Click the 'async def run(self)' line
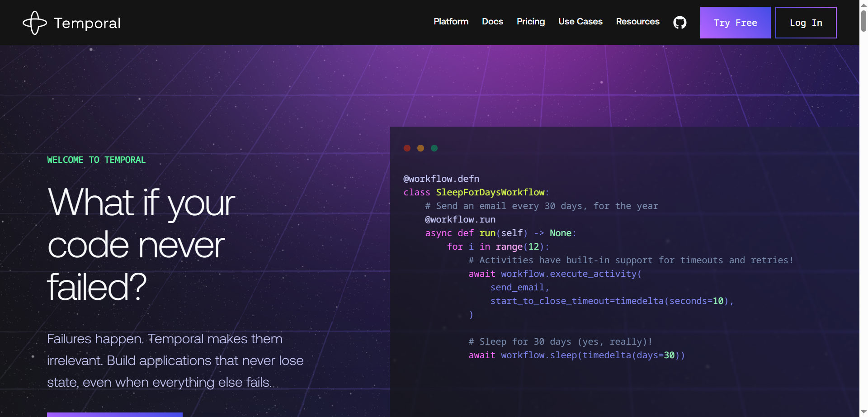The height and width of the screenshot is (417, 868). pos(500,233)
